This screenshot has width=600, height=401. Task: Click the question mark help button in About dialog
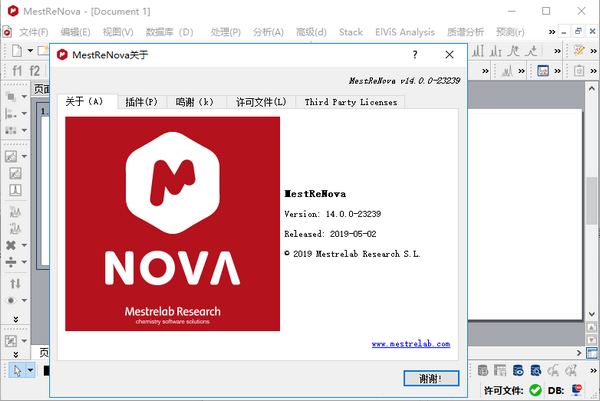click(415, 55)
